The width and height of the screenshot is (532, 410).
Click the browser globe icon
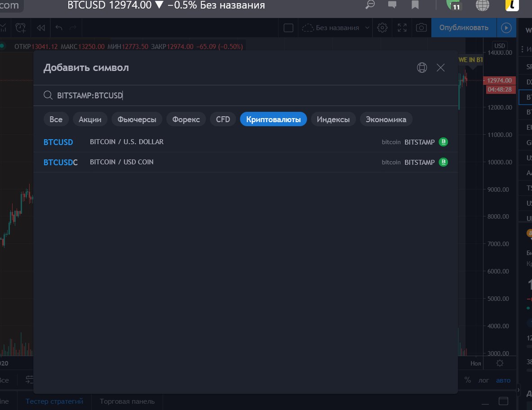click(482, 5)
